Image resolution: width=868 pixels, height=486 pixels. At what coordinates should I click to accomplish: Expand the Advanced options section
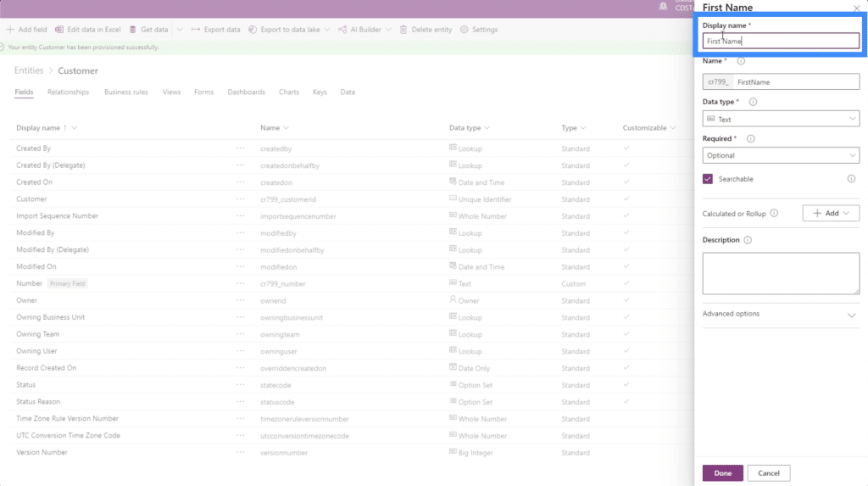781,314
